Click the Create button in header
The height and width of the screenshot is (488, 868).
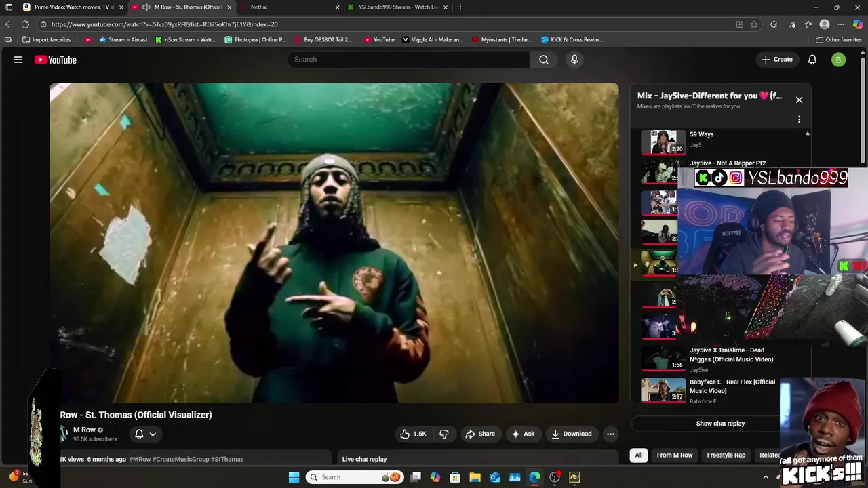pos(776,60)
